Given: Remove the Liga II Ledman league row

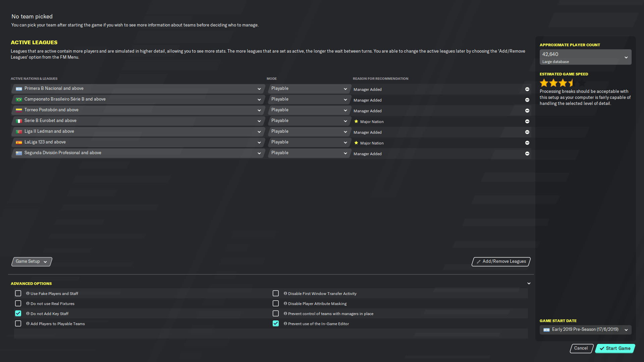Looking at the screenshot, I should point(527,132).
